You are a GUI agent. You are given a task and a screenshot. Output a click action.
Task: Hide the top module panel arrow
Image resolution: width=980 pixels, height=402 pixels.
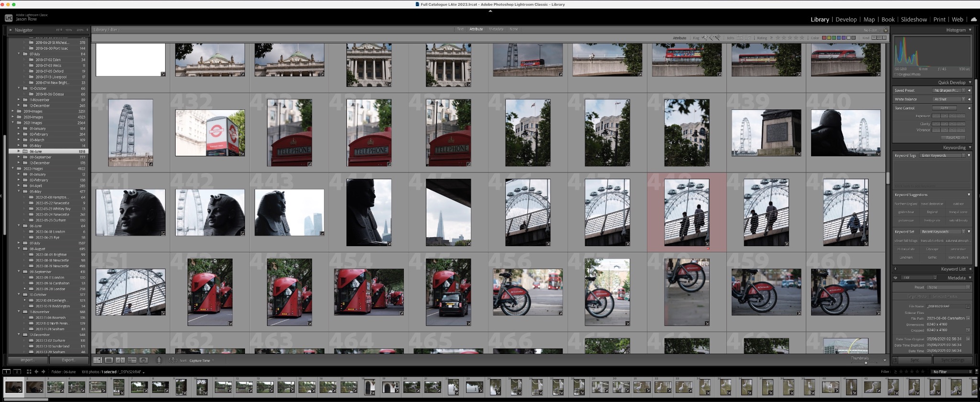click(490, 11)
